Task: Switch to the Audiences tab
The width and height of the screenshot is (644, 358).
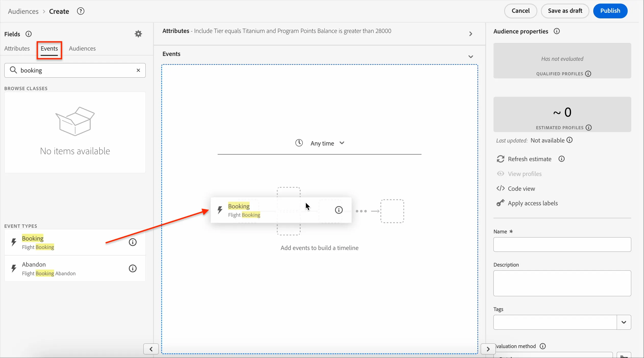Action: click(x=82, y=49)
